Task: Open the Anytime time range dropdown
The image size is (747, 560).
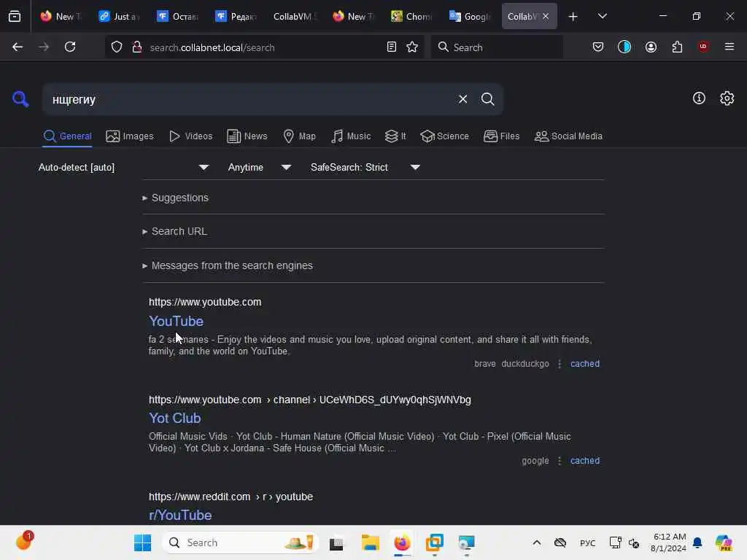Action: [x=260, y=168]
